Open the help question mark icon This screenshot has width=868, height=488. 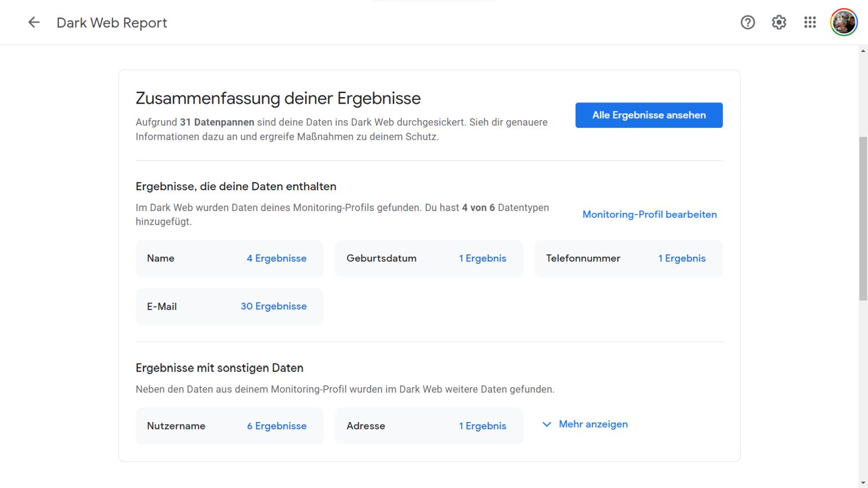pos(748,23)
